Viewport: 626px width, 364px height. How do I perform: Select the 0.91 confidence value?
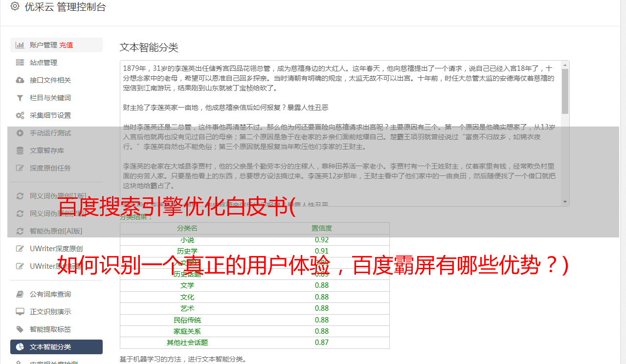(322, 251)
